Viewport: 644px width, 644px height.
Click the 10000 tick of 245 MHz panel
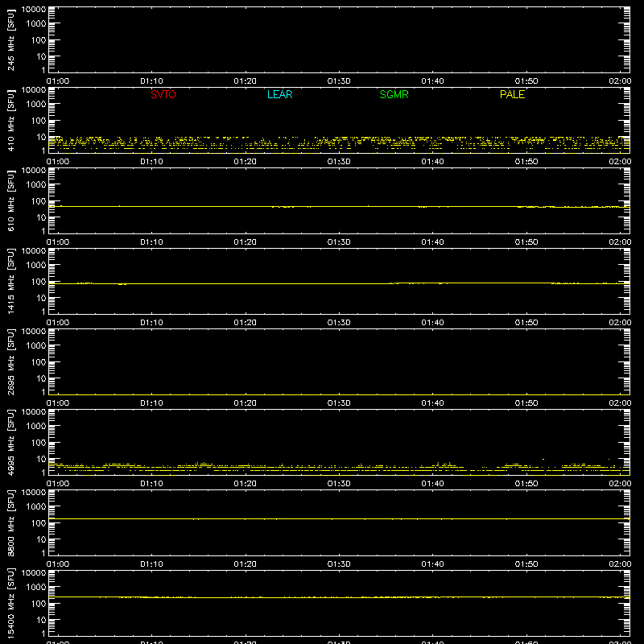click(x=34, y=10)
